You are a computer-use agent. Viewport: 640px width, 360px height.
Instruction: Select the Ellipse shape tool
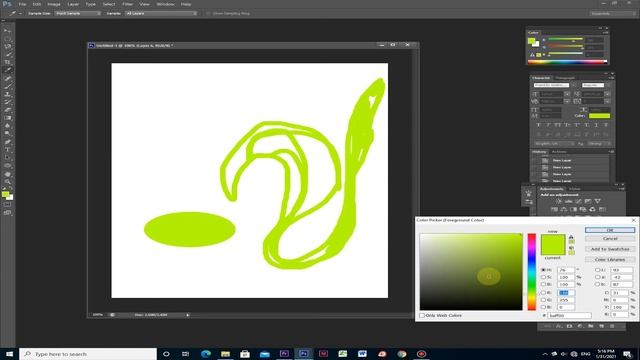click(7, 166)
